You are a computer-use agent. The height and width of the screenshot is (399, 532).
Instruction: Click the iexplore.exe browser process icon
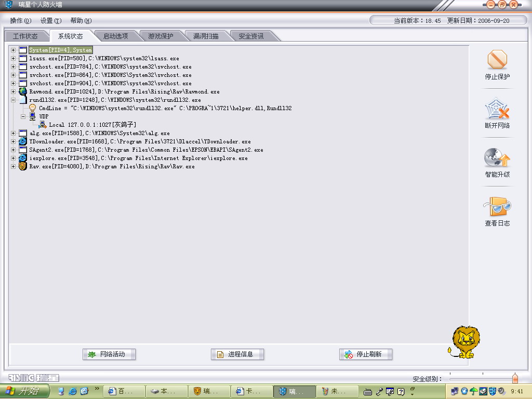(23, 158)
